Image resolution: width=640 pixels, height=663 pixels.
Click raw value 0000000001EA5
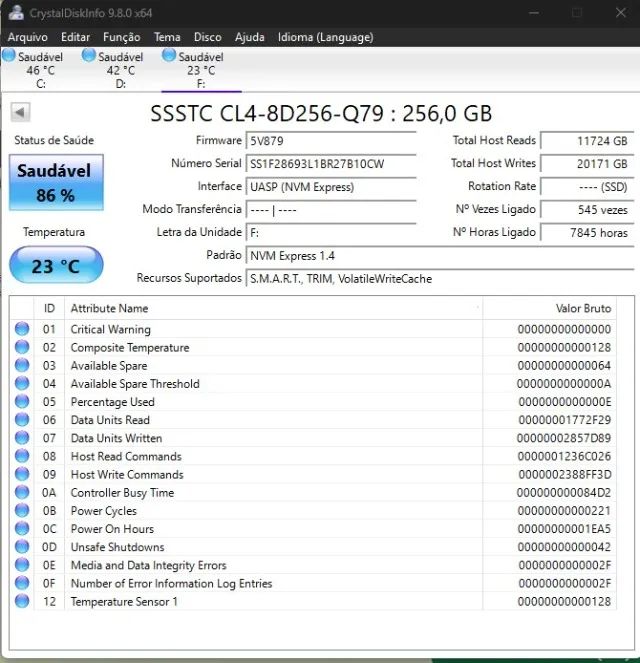[564, 529]
